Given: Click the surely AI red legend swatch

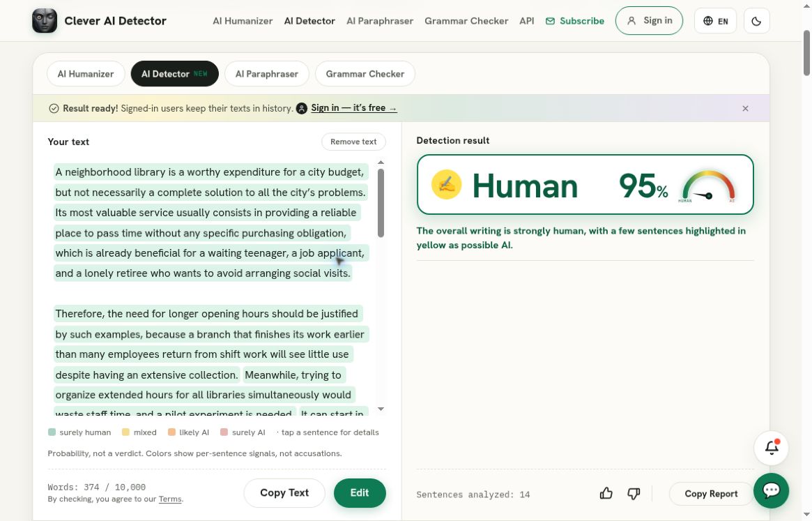Looking at the screenshot, I should (224, 432).
